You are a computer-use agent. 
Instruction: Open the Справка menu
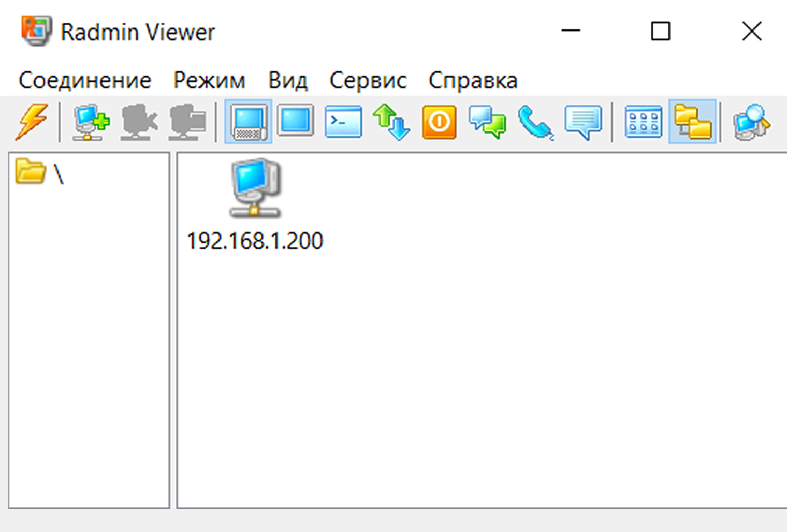[473, 81]
